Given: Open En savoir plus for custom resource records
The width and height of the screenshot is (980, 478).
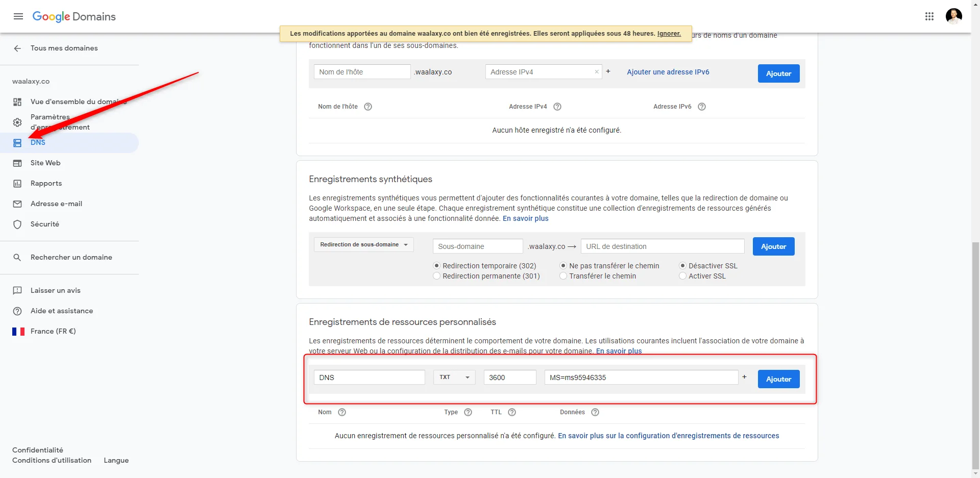Looking at the screenshot, I should (x=619, y=351).
